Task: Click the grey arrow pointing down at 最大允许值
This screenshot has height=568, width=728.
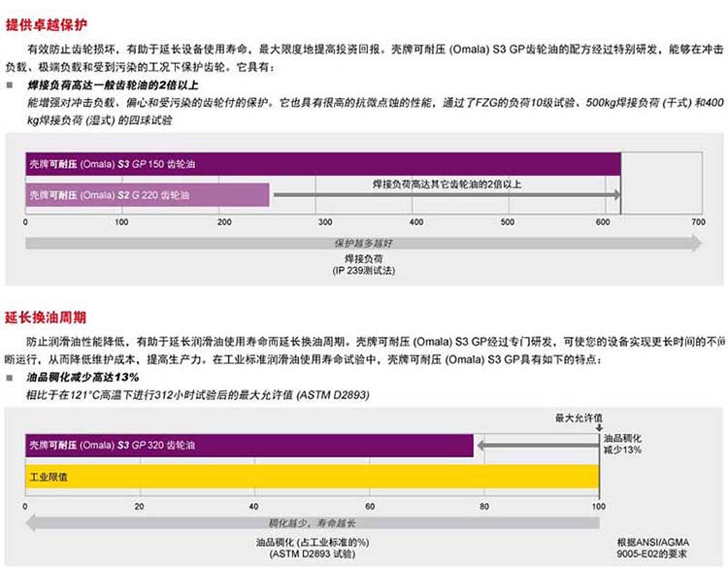Action: (600, 428)
